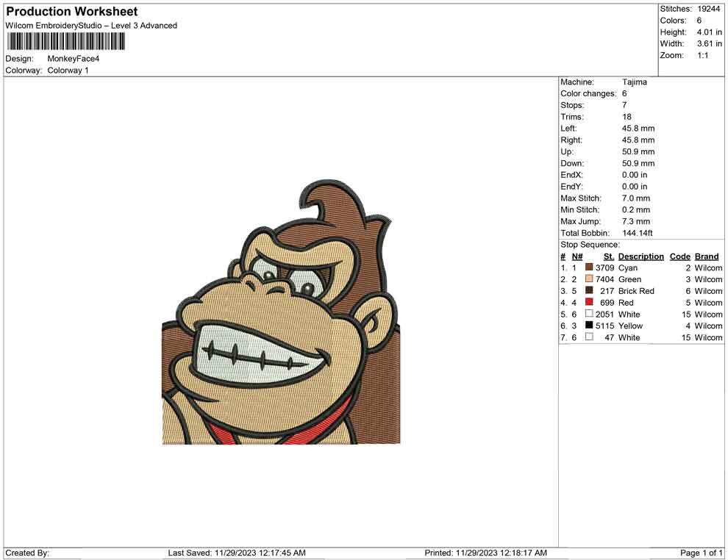Click the 'Description' column header
Screen dimensions: 728x560
pos(641,256)
